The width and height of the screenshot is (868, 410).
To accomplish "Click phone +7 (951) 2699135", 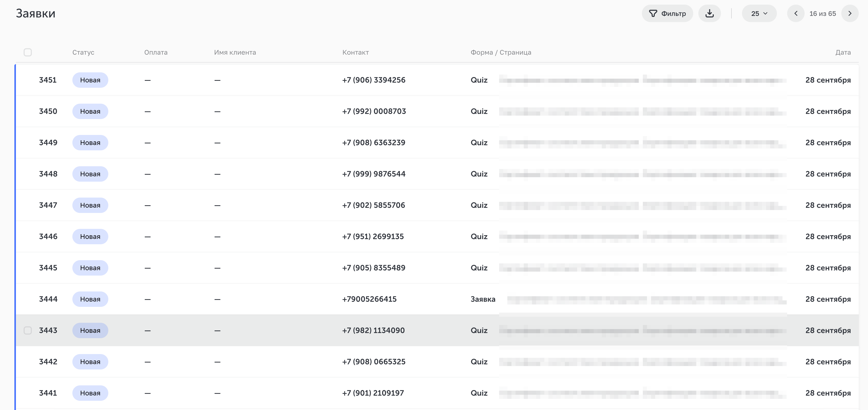I will [373, 237].
